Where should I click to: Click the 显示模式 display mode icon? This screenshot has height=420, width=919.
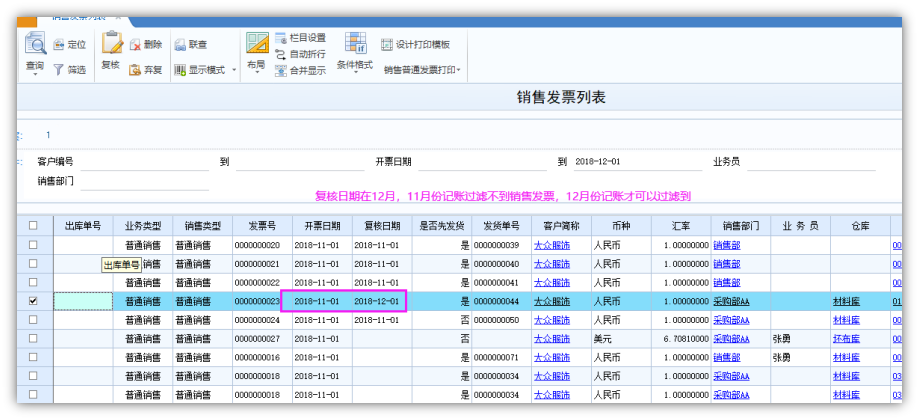[x=180, y=70]
